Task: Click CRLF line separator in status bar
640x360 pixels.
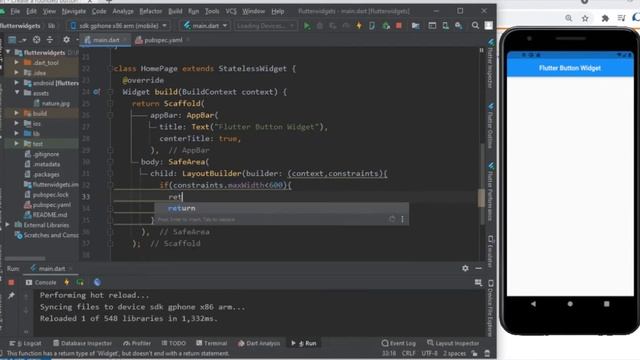Action: (x=409, y=353)
